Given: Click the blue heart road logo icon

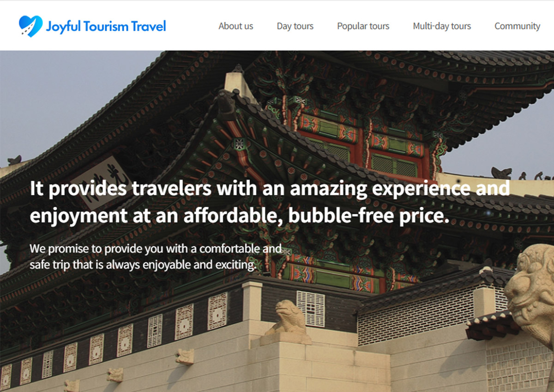Looking at the screenshot, I should tap(30, 26).
